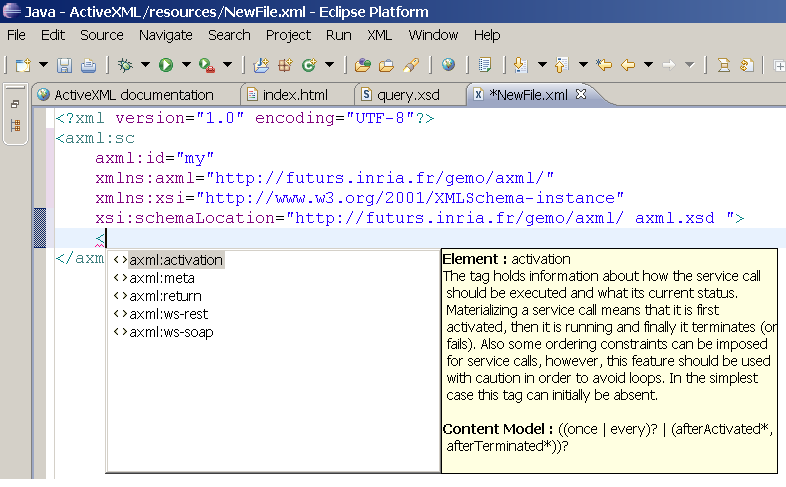786x487 pixels.
Task: Go to Previous Annotation icon
Action: (x=562, y=65)
